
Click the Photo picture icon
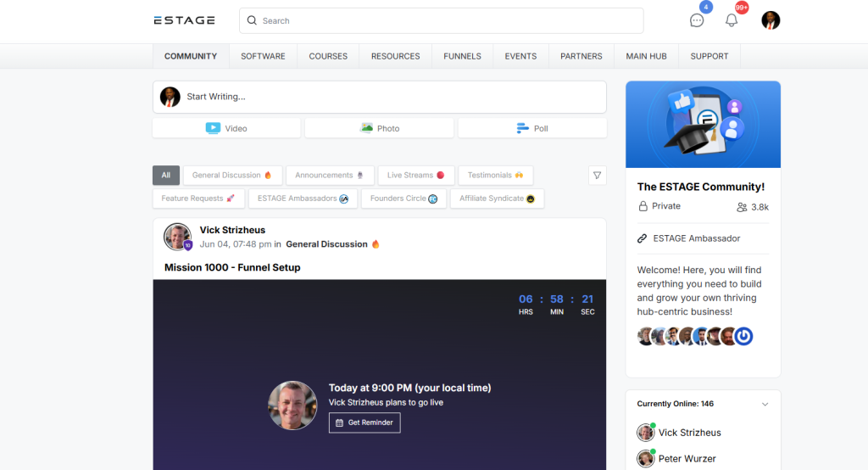point(366,128)
